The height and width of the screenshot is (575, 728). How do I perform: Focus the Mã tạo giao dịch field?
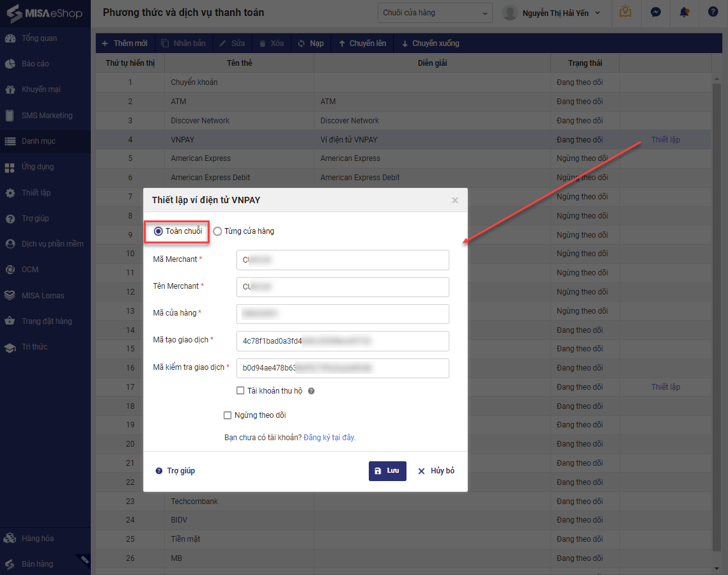pos(343,341)
